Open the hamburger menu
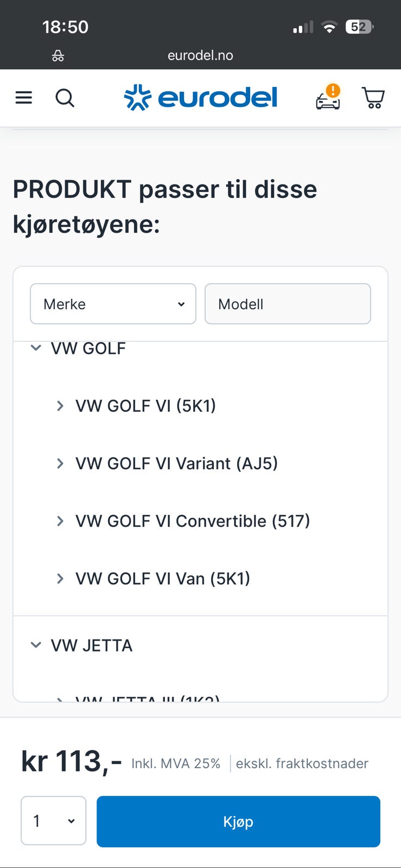The image size is (401, 868). point(24,98)
